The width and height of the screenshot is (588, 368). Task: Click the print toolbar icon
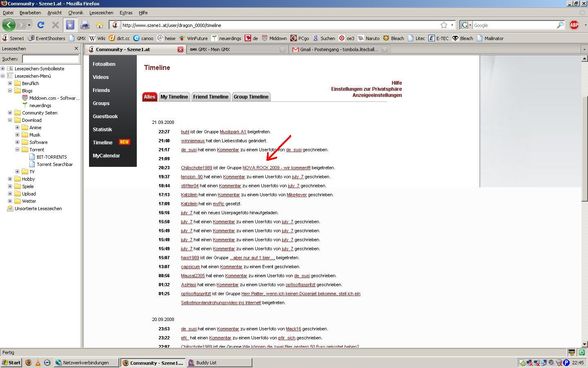click(85, 25)
